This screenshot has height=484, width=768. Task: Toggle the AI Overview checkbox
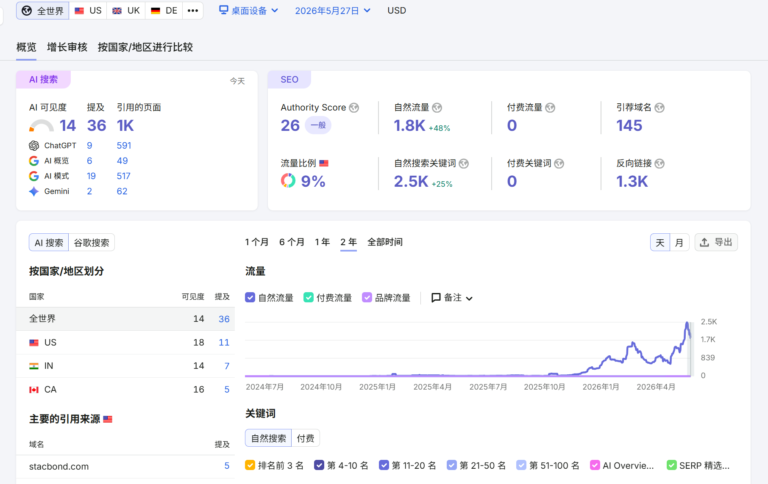pyautogui.click(x=595, y=465)
